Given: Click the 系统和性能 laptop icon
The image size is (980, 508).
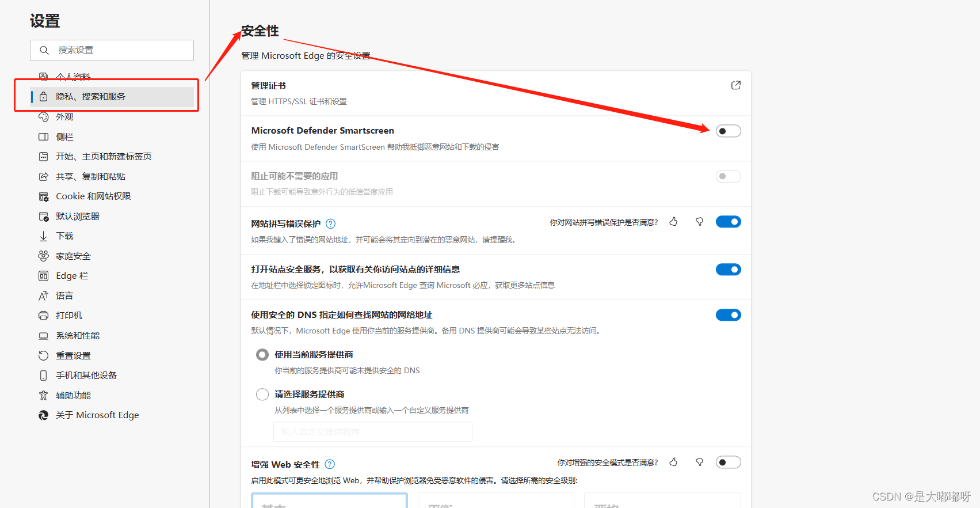Looking at the screenshot, I should click(43, 336).
